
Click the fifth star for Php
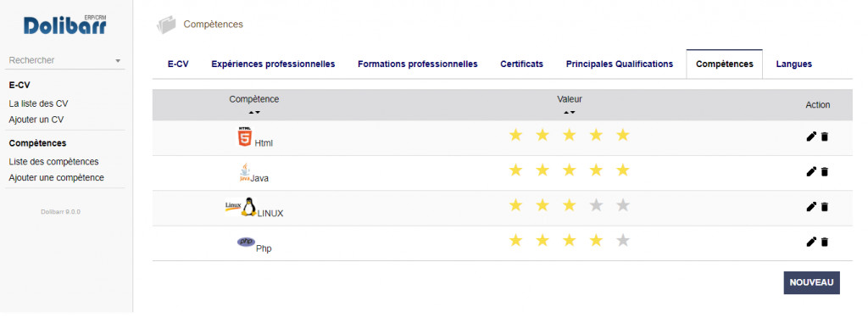coord(623,241)
